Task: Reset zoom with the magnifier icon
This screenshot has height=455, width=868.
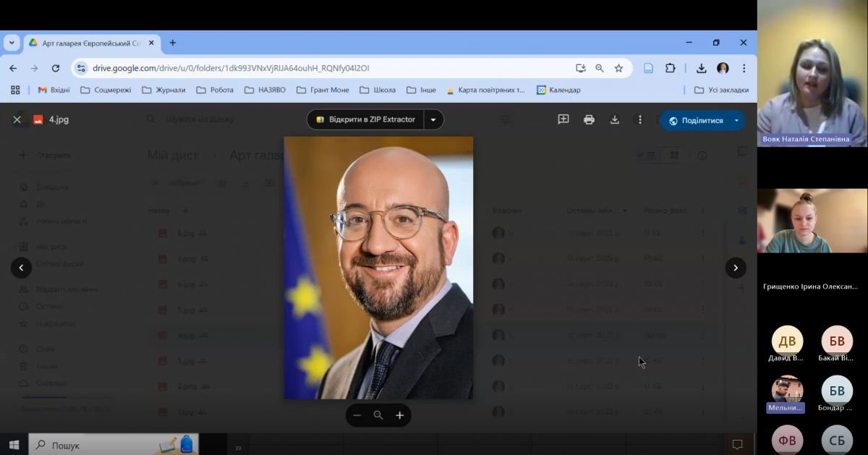Action: point(378,415)
